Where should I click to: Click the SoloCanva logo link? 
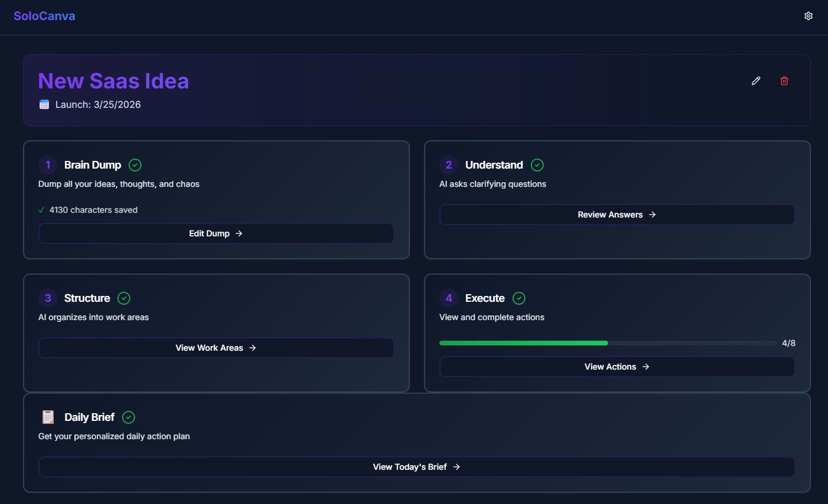[44, 16]
